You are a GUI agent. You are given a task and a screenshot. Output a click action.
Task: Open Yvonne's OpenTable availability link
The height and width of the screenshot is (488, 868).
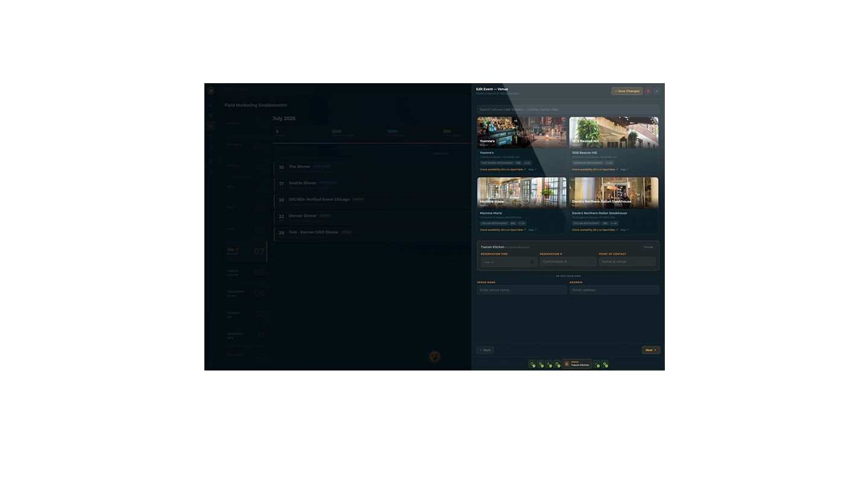503,169
